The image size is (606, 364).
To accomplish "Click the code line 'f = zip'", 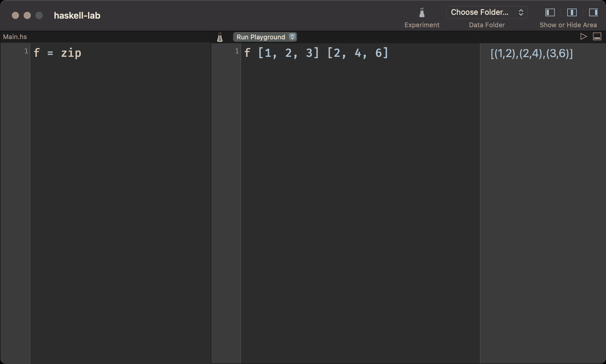I will tap(57, 53).
